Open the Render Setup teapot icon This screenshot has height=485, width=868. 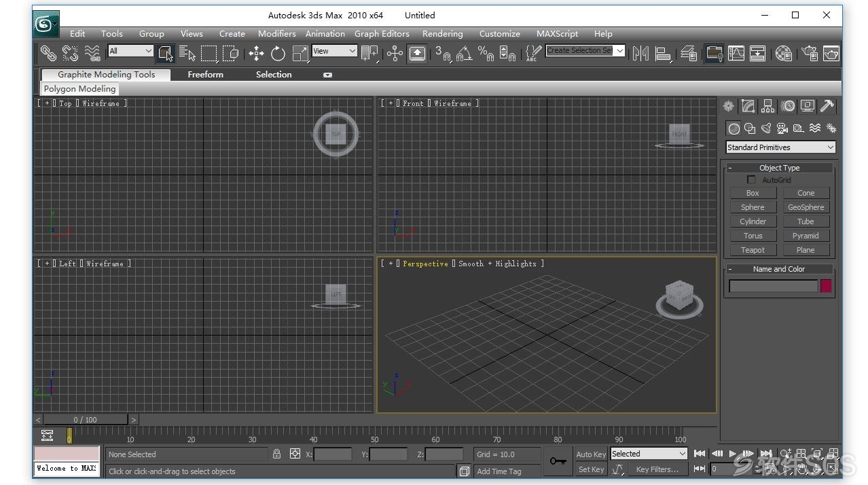tap(810, 53)
